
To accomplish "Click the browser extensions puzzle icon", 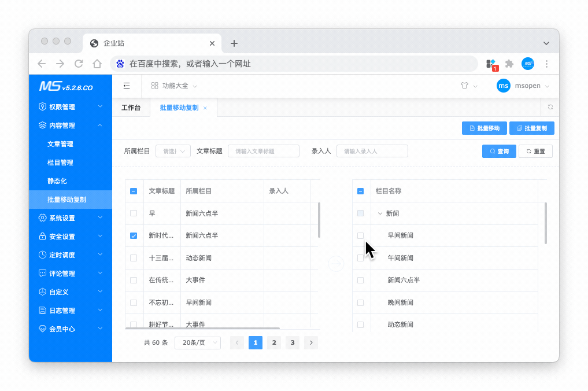I will click(x=509, y=64).
